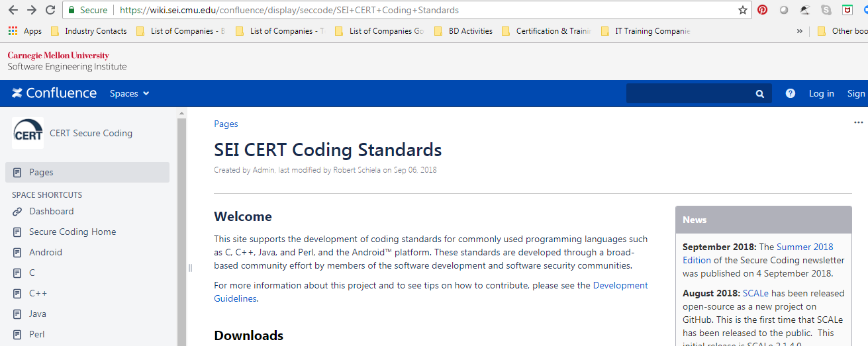Open the C++ coding standard shortcut

coord(38,293)
